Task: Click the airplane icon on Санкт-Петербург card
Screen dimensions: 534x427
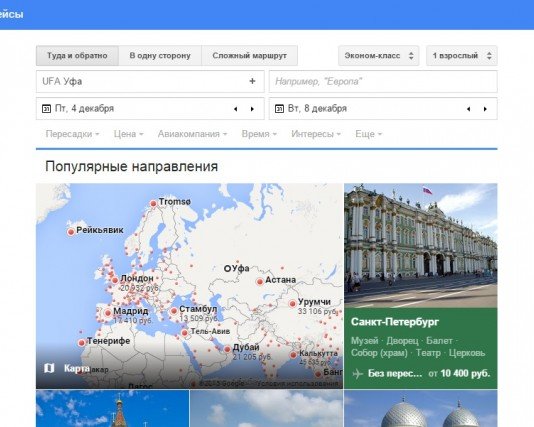Action: (357, 374)
